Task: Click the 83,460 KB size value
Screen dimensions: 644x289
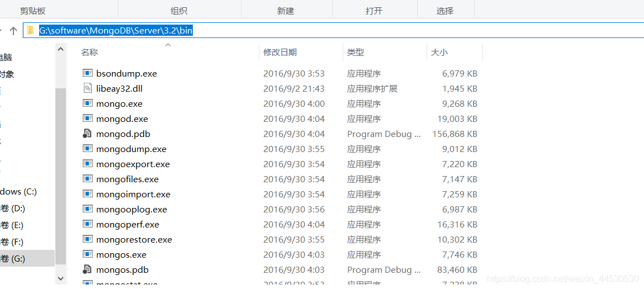Action: point(457,270)
